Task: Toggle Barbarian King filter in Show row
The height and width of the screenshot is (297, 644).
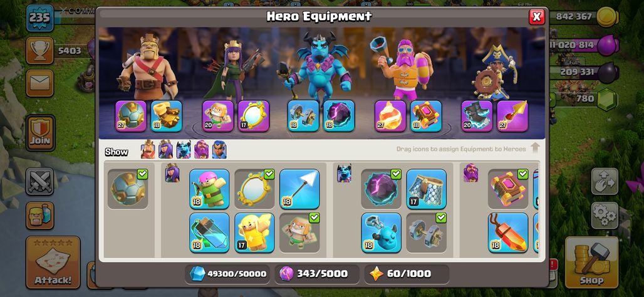Action: pyautogui.click(x=148, y=150)
